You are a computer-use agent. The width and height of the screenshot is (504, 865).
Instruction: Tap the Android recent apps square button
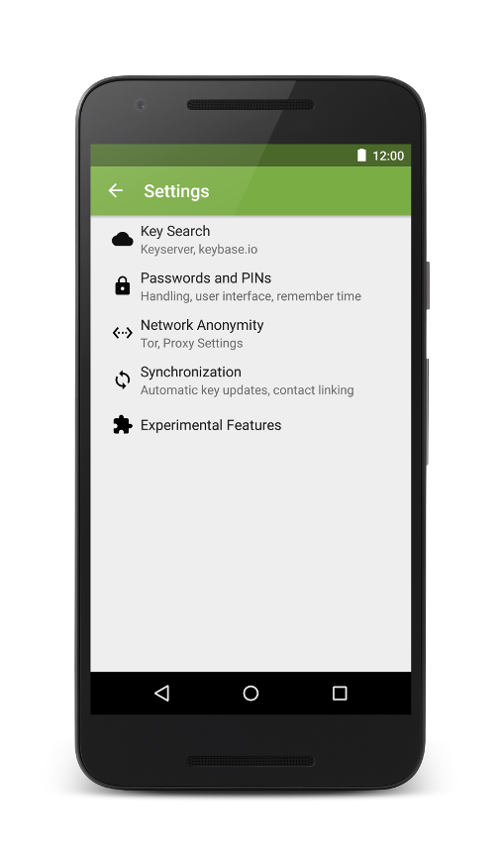click(x=340, y=693)
